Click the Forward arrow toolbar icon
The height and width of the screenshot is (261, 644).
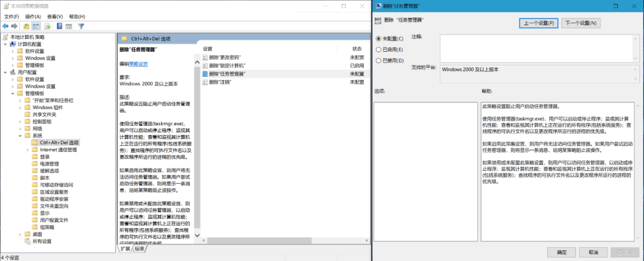pos(14,26)
